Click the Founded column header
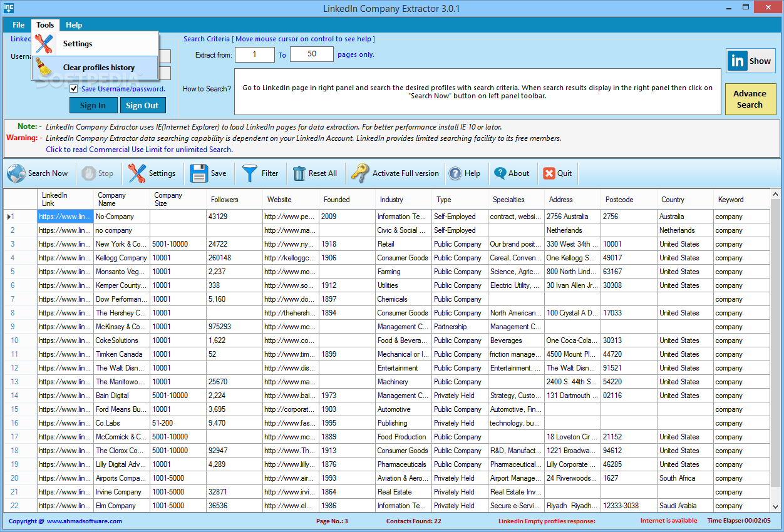Viewport: 784px width, 532px height. (347, 200)
